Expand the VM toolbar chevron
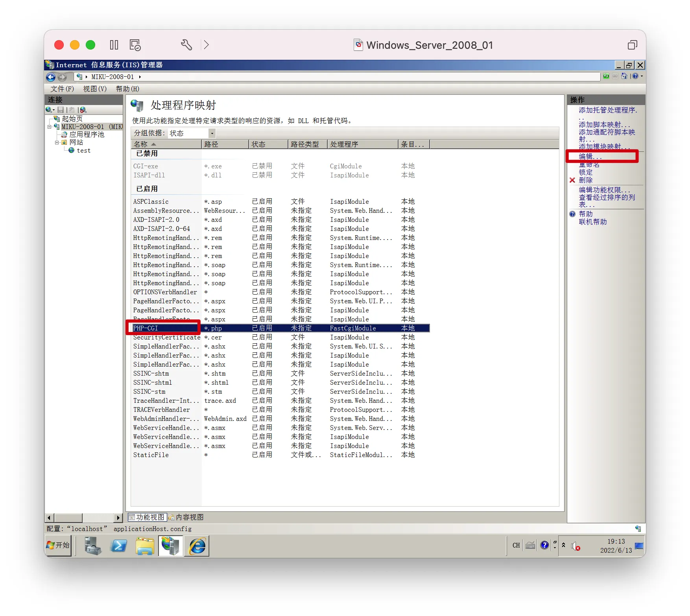 206,45
